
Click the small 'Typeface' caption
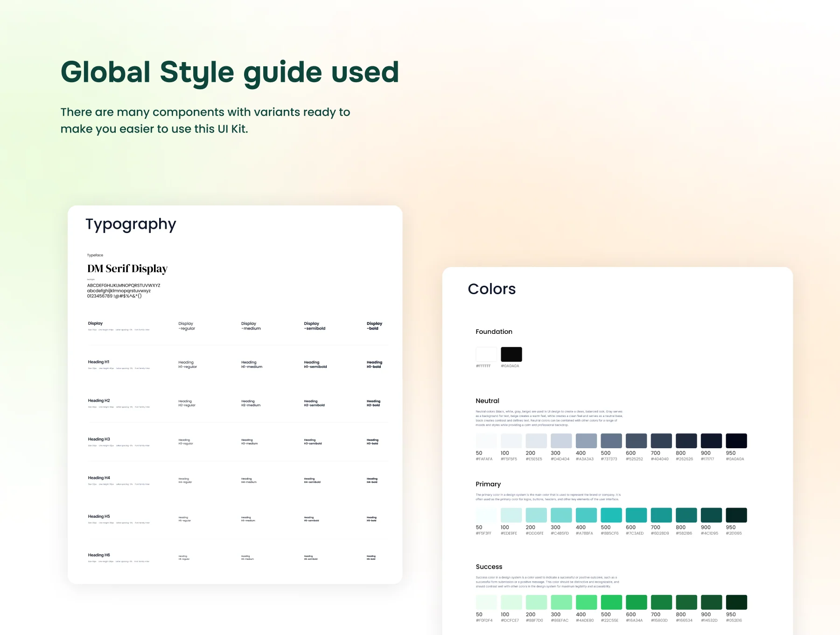pyautogui.click(x=95, y=255)
